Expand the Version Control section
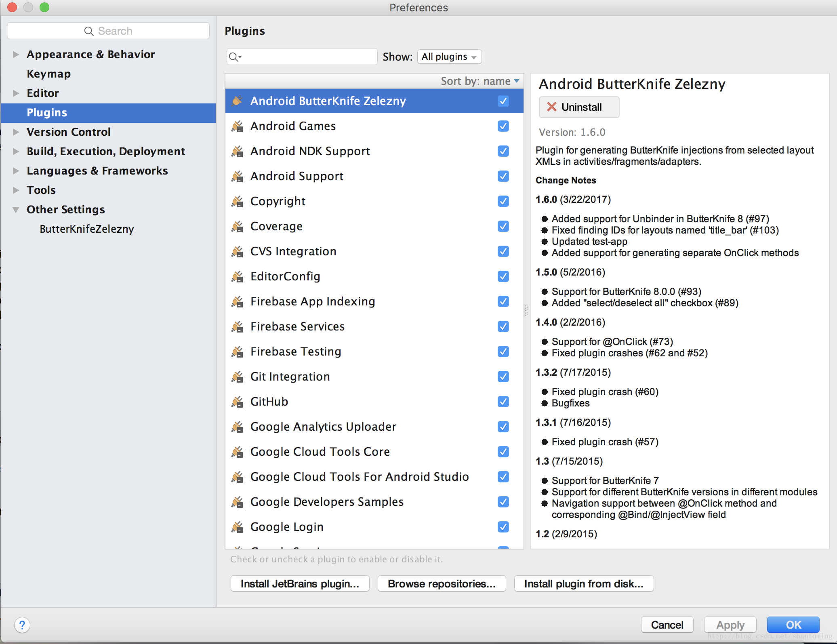Viewport: 837px width, 644px height. (16, 132)
